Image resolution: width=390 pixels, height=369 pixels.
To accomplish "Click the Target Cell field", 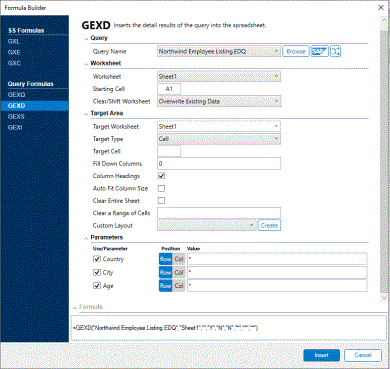I will point(169,151).
